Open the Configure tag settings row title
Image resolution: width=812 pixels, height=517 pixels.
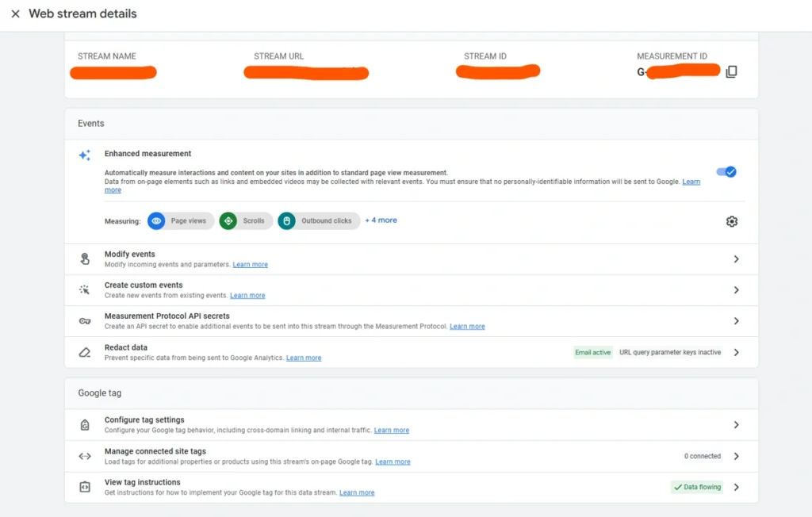point(144,419)
